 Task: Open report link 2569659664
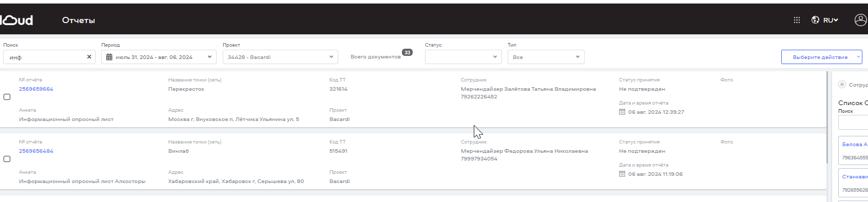[x=36, y=89]
